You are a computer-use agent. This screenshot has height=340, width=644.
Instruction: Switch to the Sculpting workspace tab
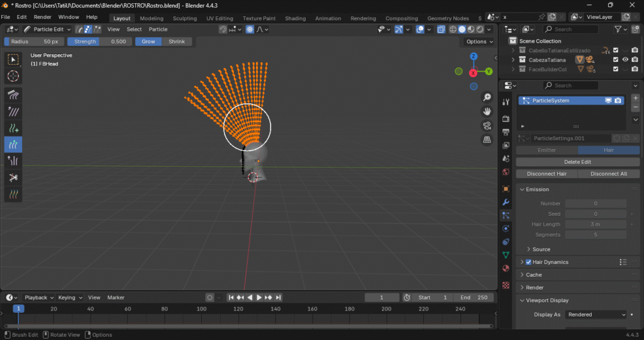pos(185,18)
